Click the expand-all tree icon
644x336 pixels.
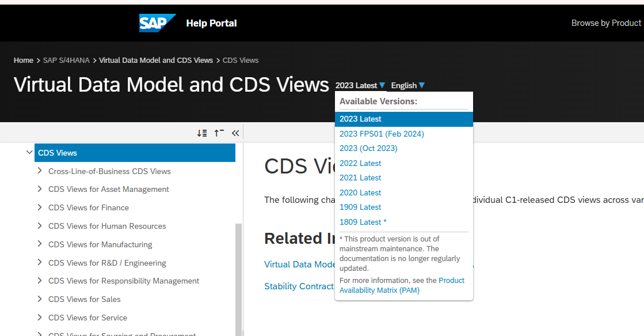(x=201, y=133)
